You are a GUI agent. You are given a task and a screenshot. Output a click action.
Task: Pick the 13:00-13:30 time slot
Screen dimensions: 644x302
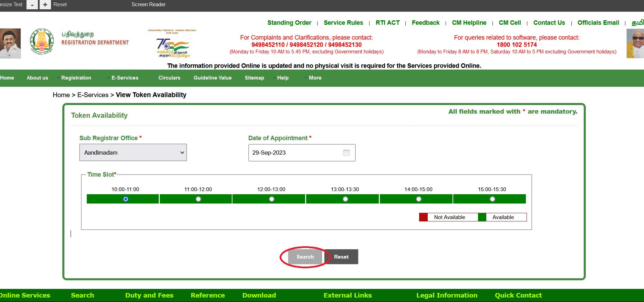[x=345, y=199]
